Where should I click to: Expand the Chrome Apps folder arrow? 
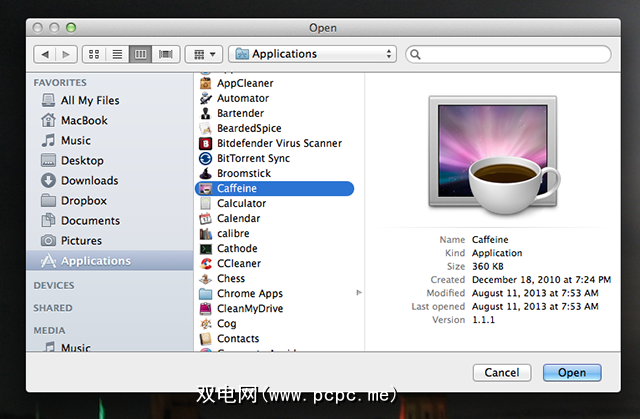click(x=359, y=293)
